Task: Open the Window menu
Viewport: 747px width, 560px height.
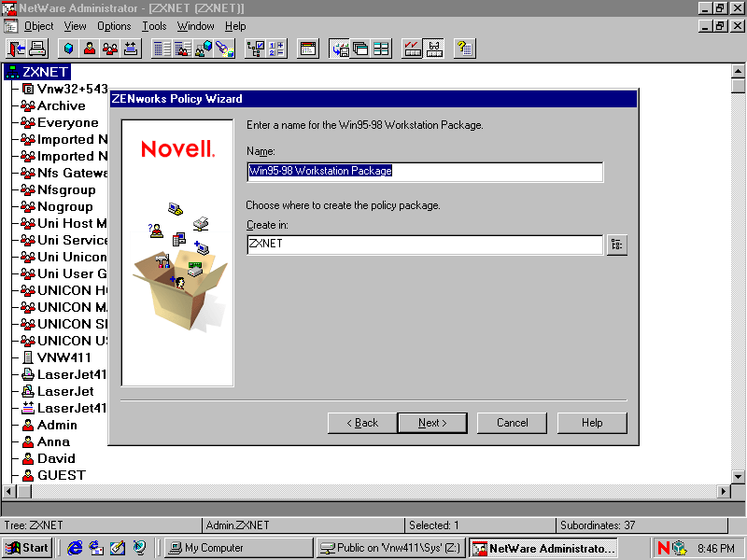Action: click(x=196, y=26)
